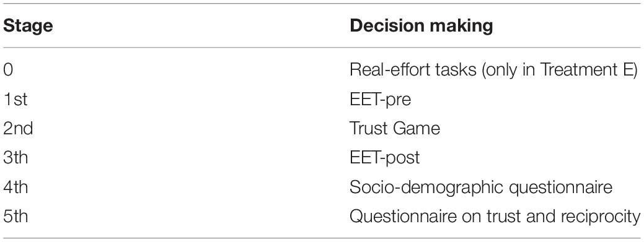
Task: Click the 2nd stage cell
Action: point(18,129)
